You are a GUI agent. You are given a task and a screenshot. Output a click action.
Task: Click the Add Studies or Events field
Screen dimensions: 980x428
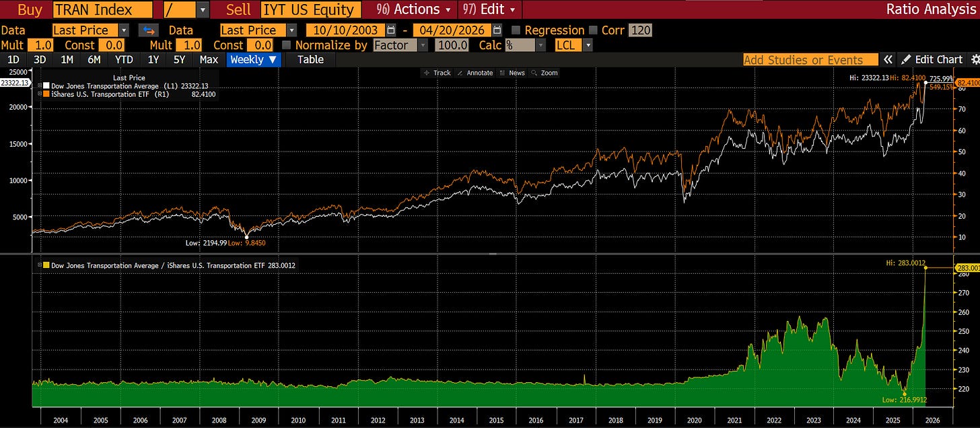coord(810,60)
